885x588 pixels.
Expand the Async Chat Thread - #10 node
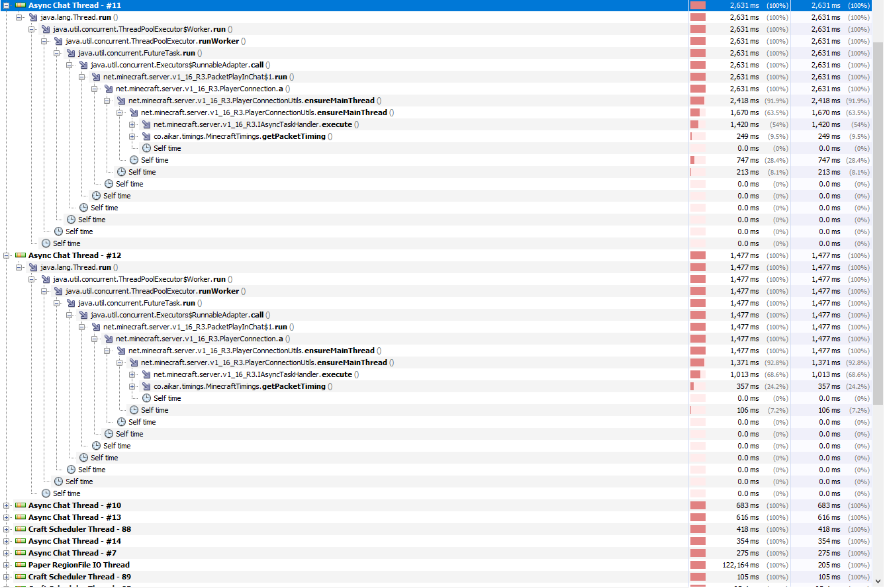pos(7,505)
